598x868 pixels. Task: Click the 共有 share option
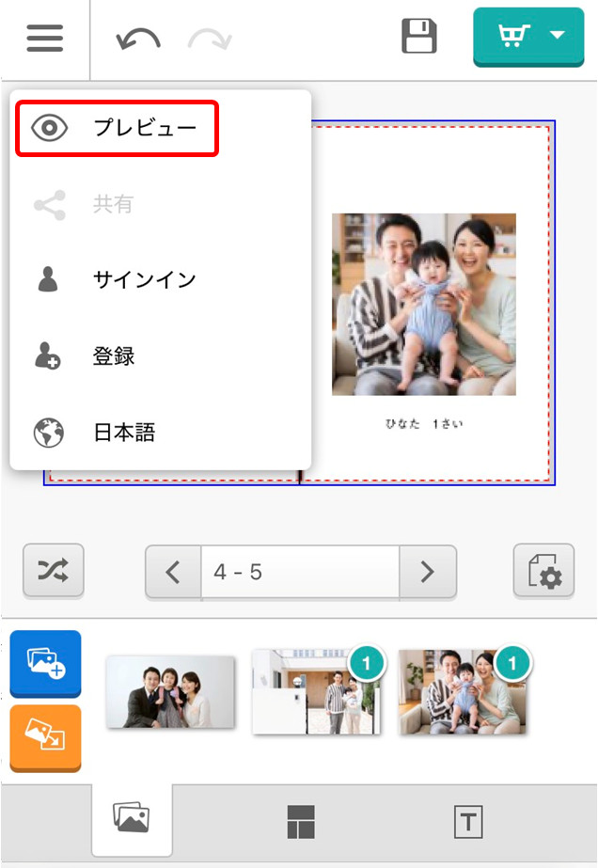point(113,204)
